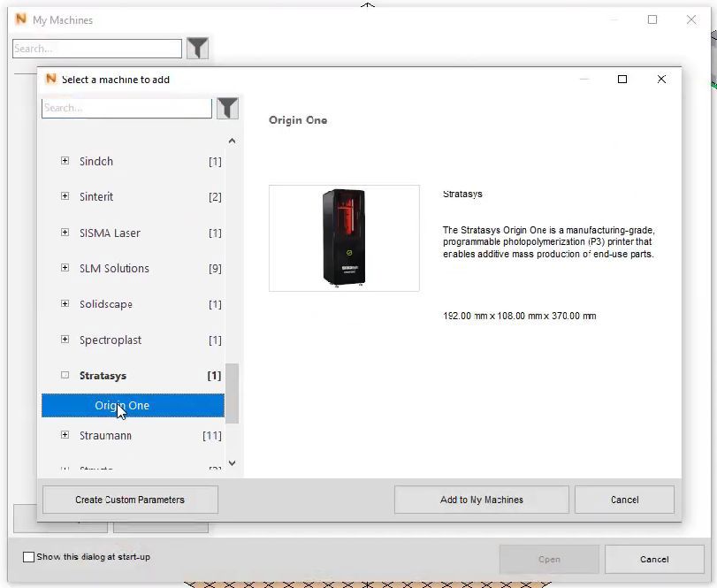Expand the Solidscape entry
Viewport: 717px width, 588px height.
pyautogui.click(x=63, y=304)
